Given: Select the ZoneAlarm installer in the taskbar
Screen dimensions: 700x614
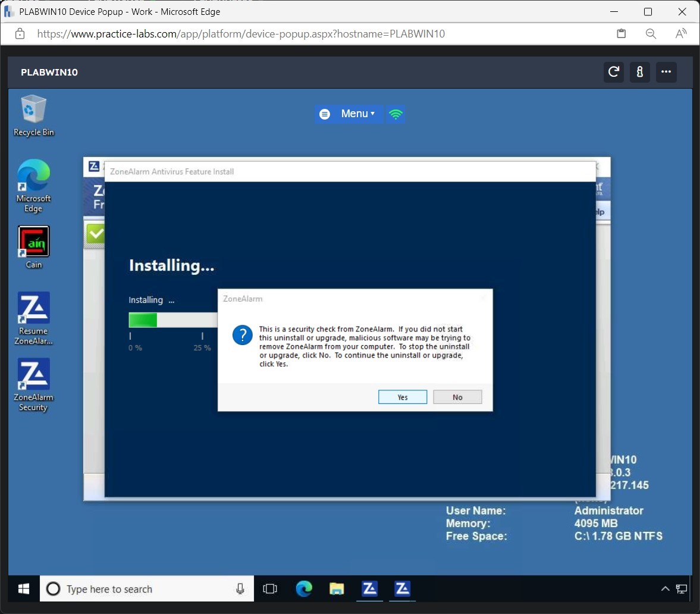Looking at the screenshot, I should coord(402,588).
